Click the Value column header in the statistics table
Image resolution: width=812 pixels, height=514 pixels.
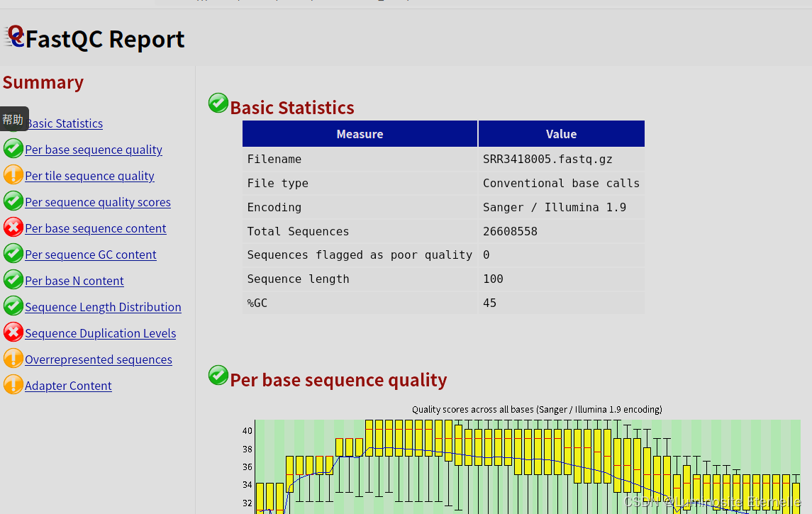click(x=561, y=133)
